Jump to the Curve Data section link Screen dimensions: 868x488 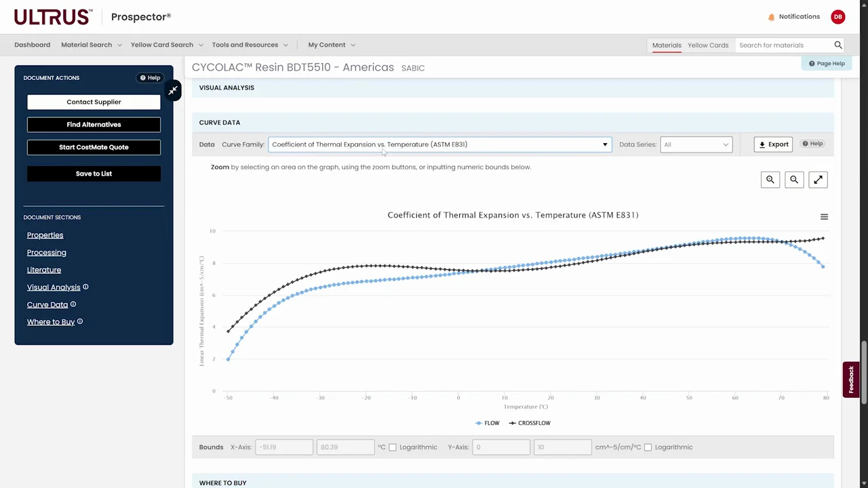point(47,305)
